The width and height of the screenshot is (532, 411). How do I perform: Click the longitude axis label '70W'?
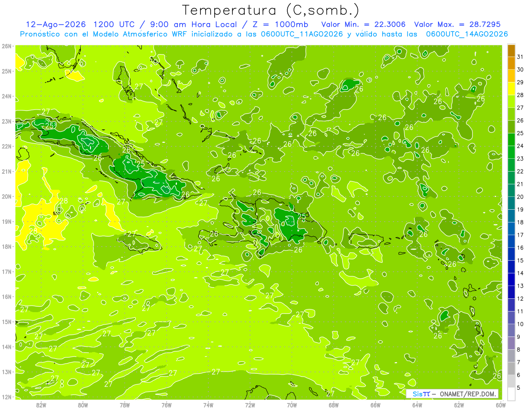292,405
